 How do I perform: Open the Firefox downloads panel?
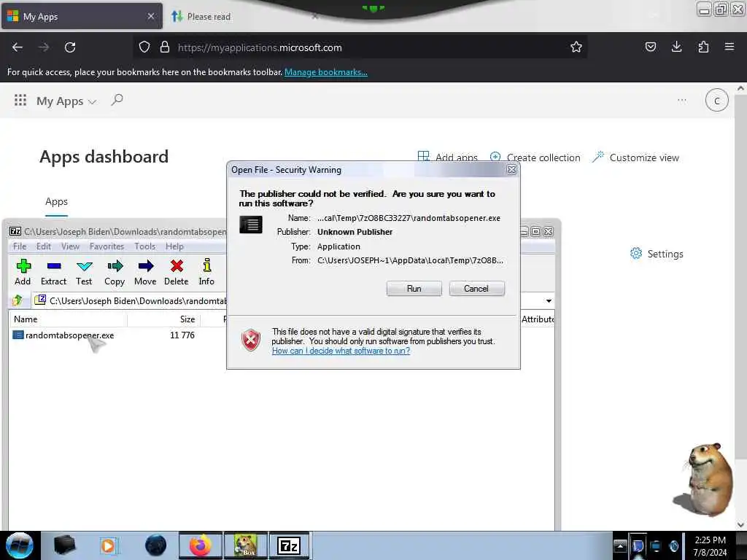pos(676,47)
